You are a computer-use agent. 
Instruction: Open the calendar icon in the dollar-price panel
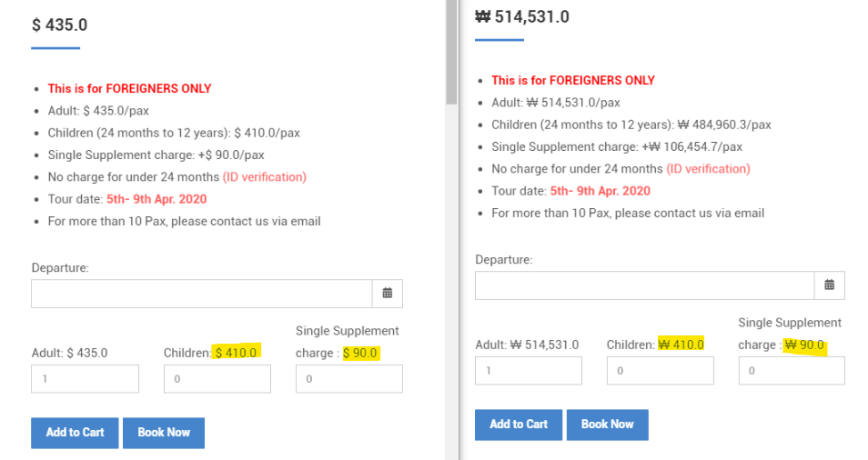388,294
